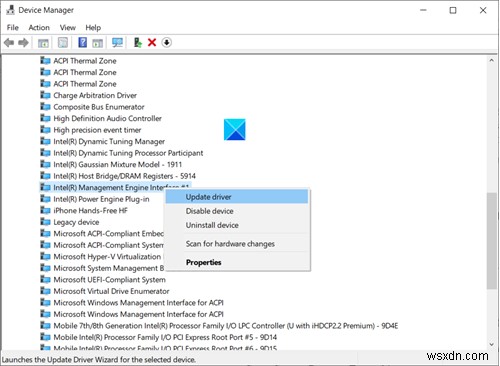Click the Disable device down-arrow icon
Image resolution: width=500 pixels, height=366 pixels.
[167, 42]
